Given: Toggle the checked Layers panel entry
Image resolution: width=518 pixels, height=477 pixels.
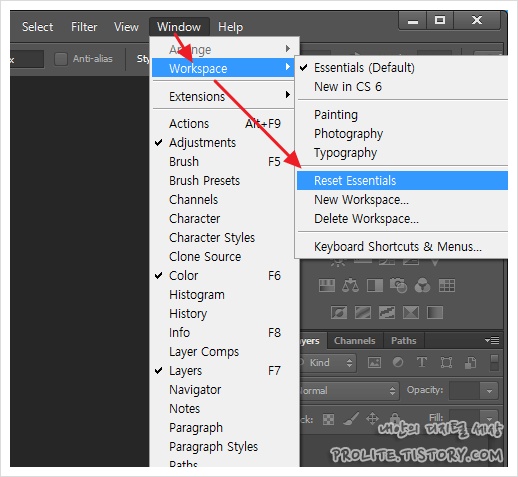Looking at the screenshot, I should 224,371.
